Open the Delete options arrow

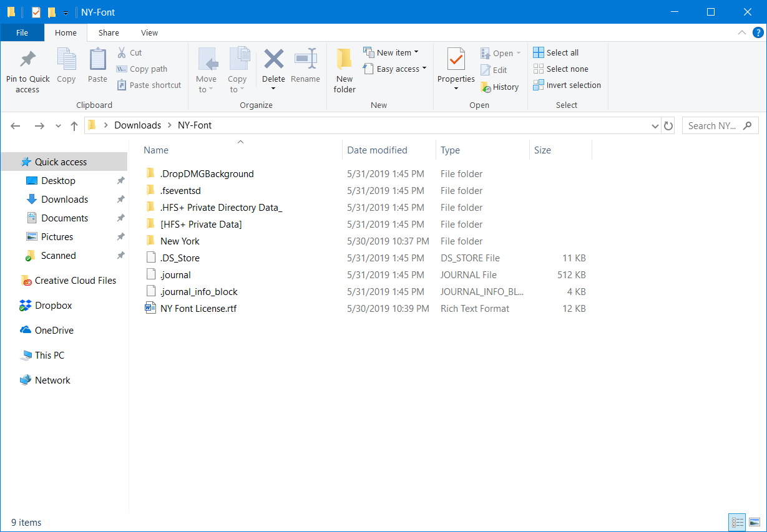(273, 89)
